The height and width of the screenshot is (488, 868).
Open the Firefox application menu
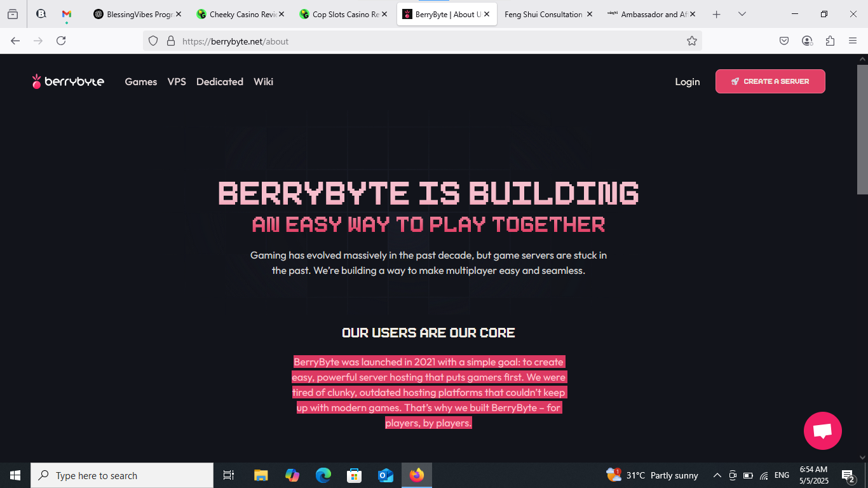click(x=853, y=41)
